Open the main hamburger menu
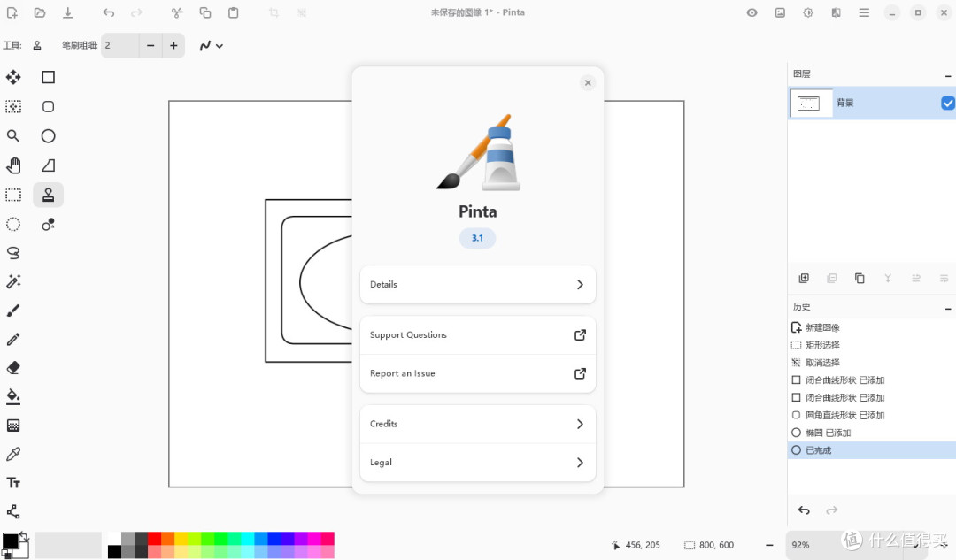Viewport: 956px width, 560px height. coord(864,12)
